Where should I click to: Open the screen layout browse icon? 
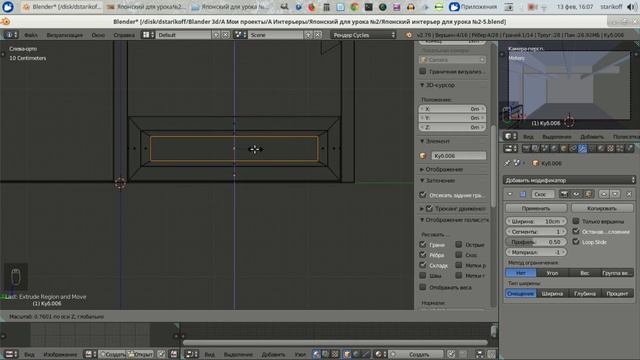148,35
